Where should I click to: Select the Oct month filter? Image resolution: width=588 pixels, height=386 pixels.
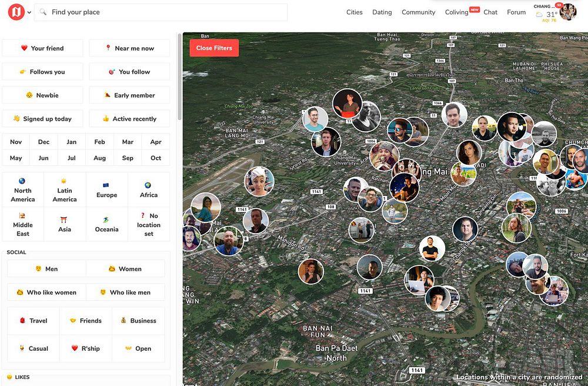(156, 158)
